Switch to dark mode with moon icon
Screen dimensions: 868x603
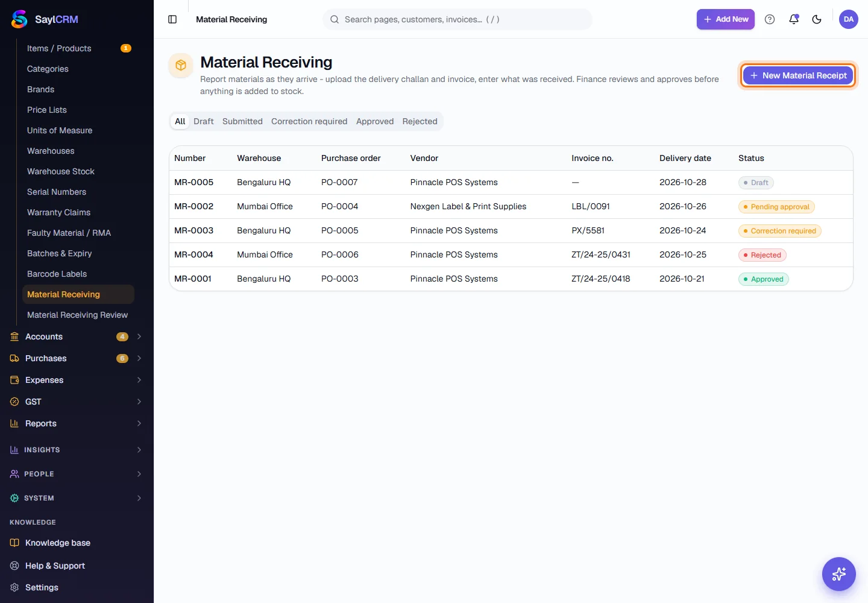point(817,19)
